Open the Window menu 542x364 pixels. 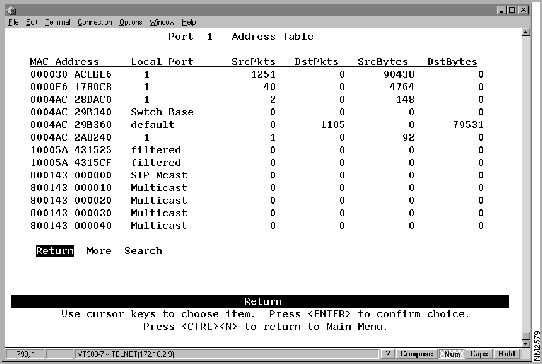162,22
